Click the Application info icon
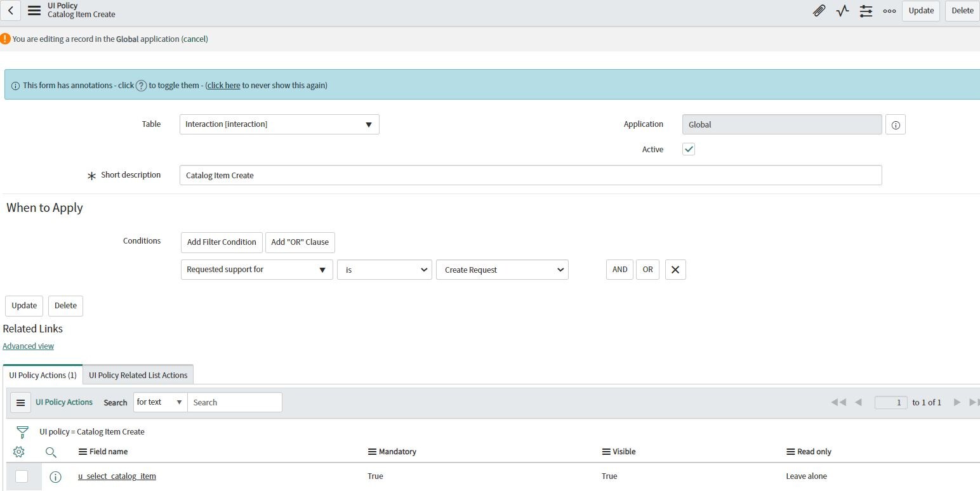 point(896,125)
